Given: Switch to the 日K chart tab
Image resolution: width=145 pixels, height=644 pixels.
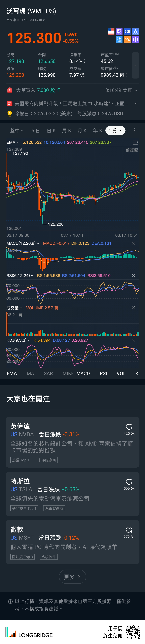Looking at the screenshot, I should click(x=51, y=131).
